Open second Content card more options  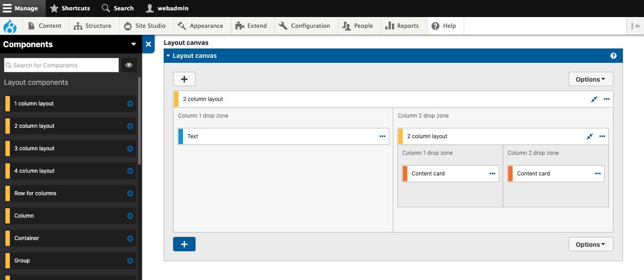[598, 174]
